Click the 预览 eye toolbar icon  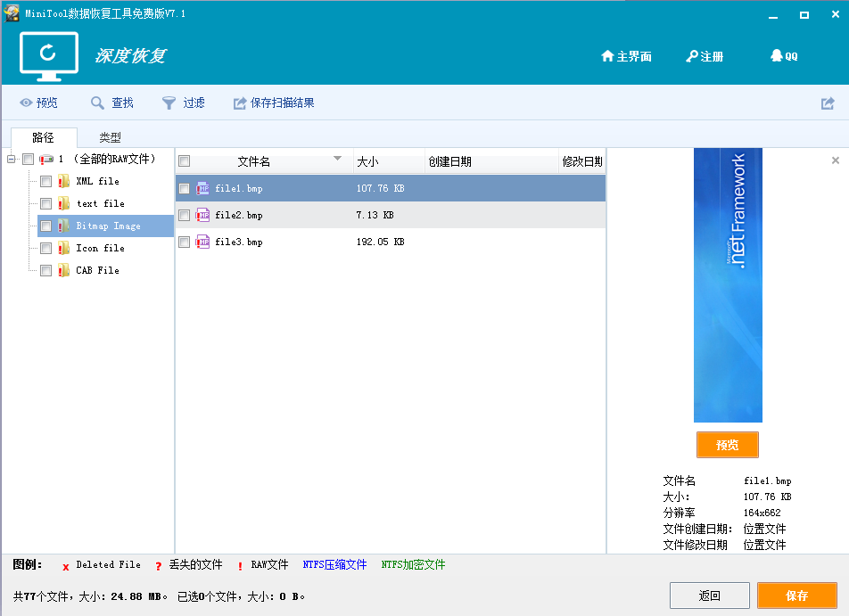click(26, 103)
